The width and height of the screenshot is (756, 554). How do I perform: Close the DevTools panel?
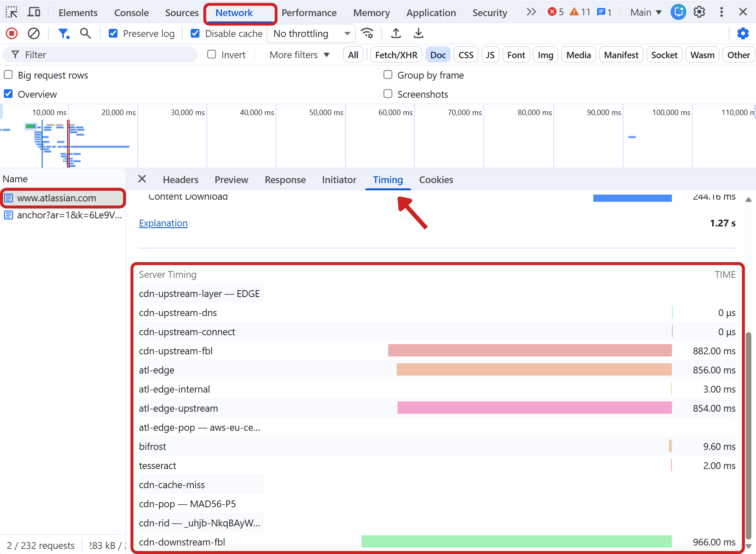pyautogui.click(x=743, y=12)
